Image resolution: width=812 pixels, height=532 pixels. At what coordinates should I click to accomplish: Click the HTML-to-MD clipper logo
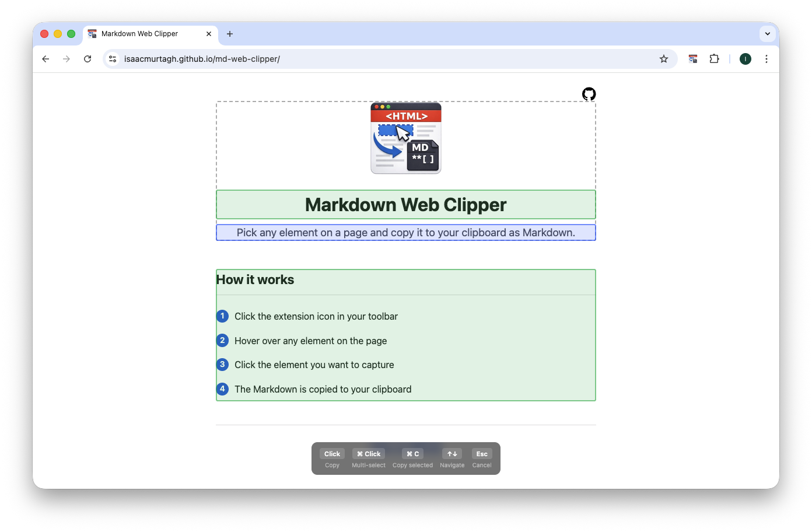click(405, 138)
